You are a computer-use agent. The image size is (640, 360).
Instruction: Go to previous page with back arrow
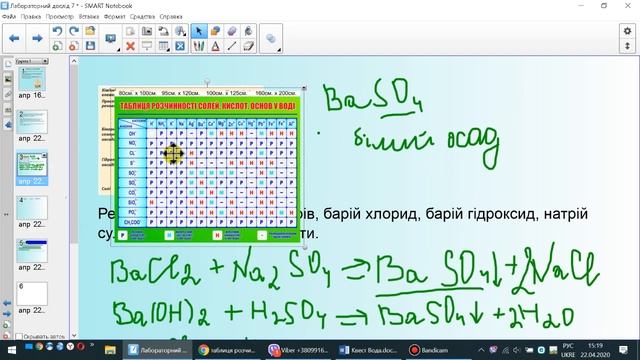pyautogui.click(x=14, y=38)
